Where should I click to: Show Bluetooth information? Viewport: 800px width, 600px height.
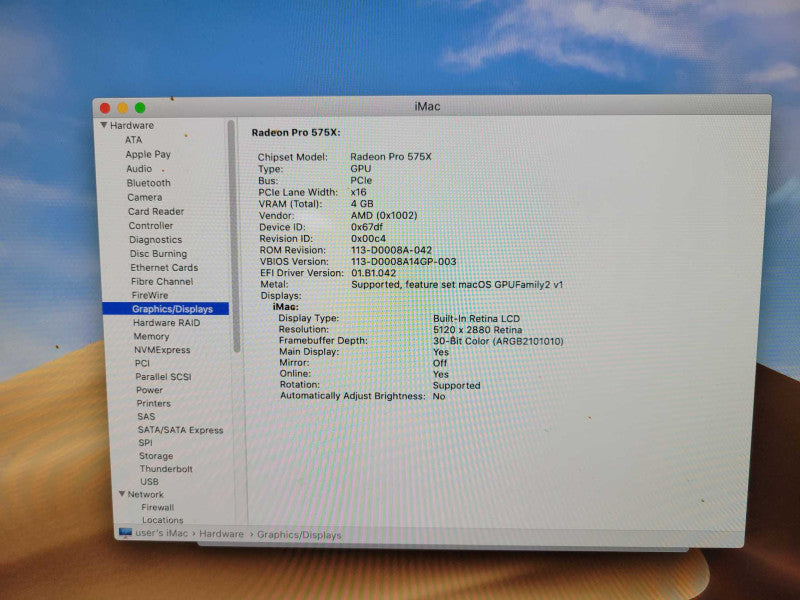[148, 183]
